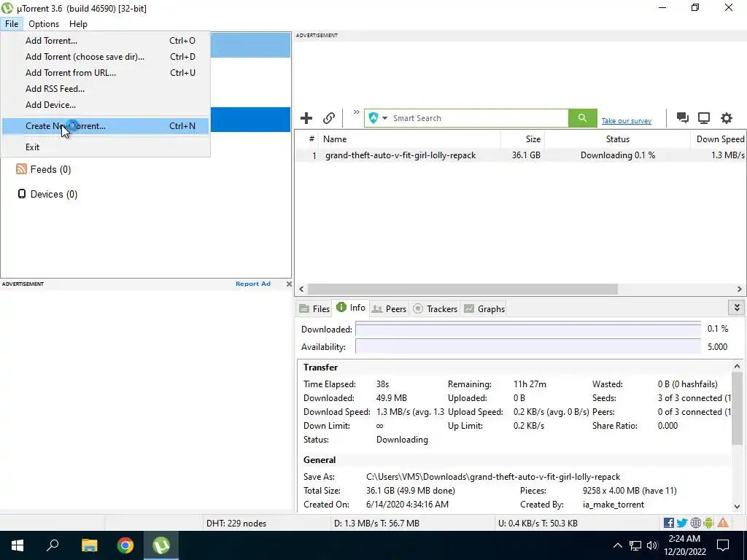
Task: Switch to the Info tab
Action: coord(351,308)
